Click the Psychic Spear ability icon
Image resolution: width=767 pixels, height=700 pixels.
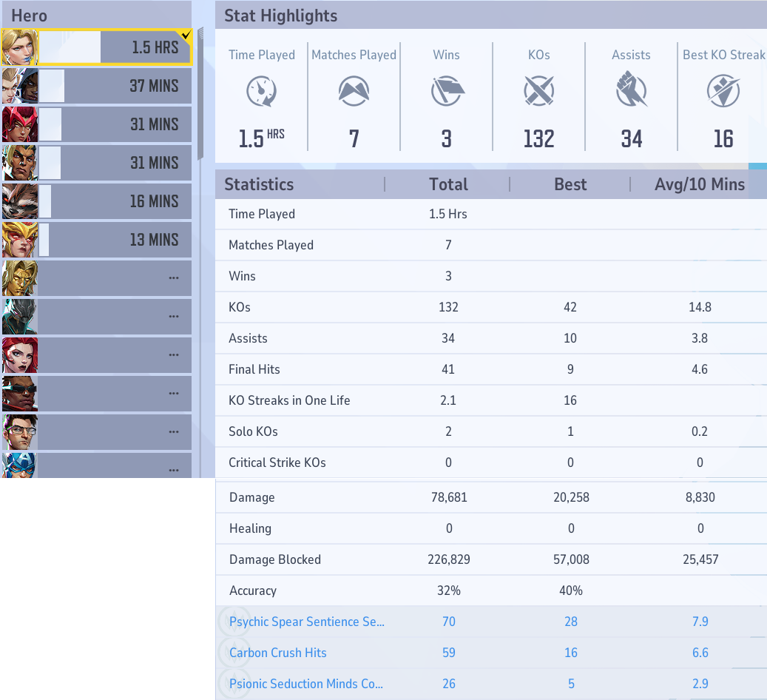(x=234, y=622)
